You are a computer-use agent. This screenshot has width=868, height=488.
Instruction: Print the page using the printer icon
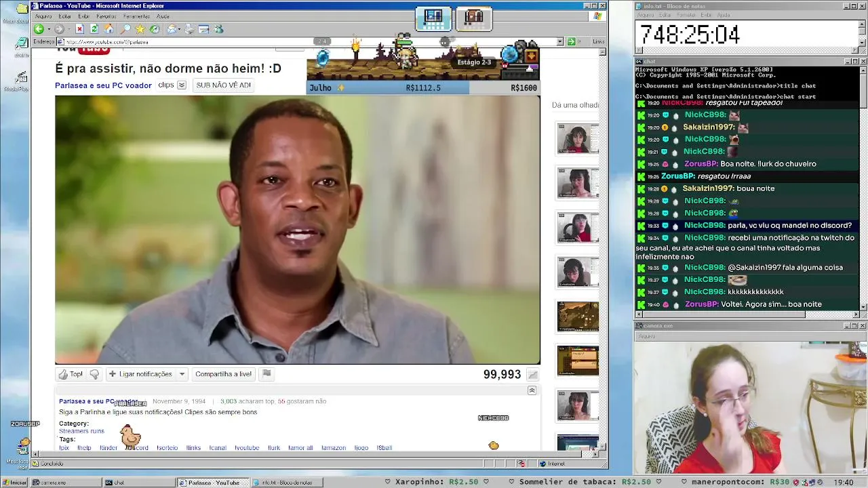189,29
